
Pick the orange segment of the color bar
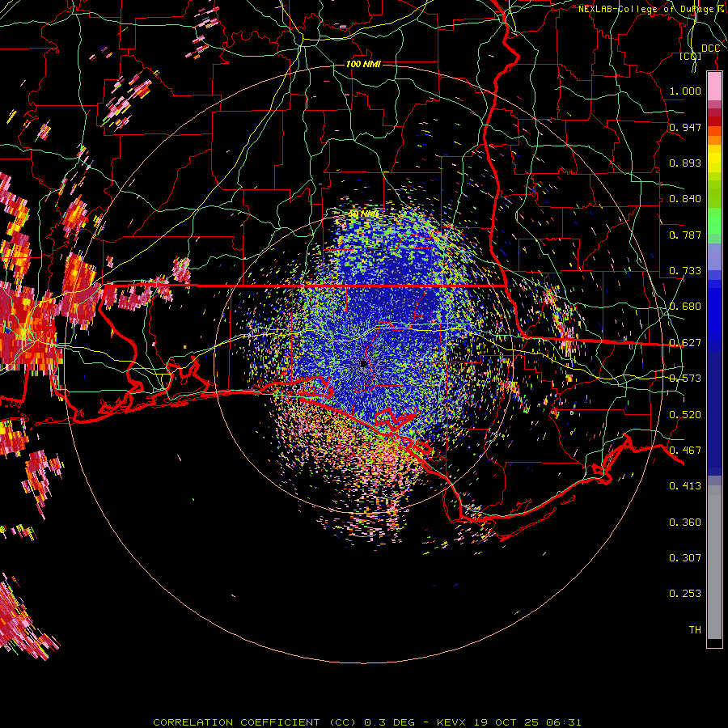click(x=714, y=140)
